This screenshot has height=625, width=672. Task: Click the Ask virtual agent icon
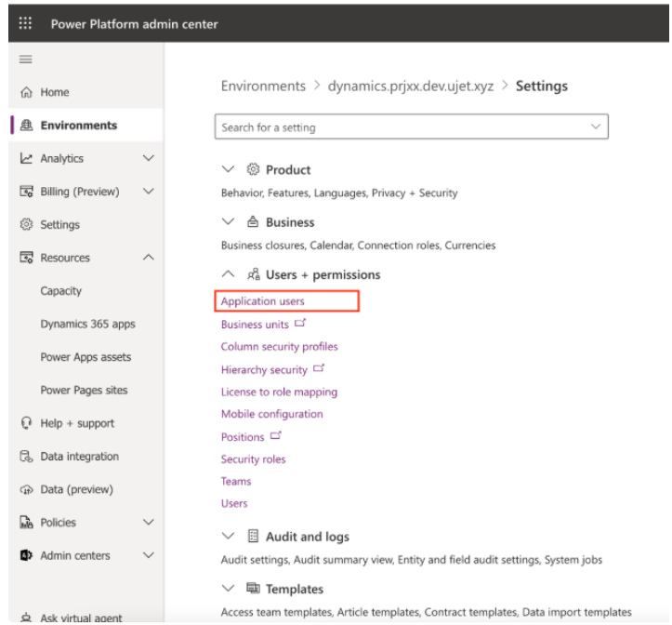(26, 618)
